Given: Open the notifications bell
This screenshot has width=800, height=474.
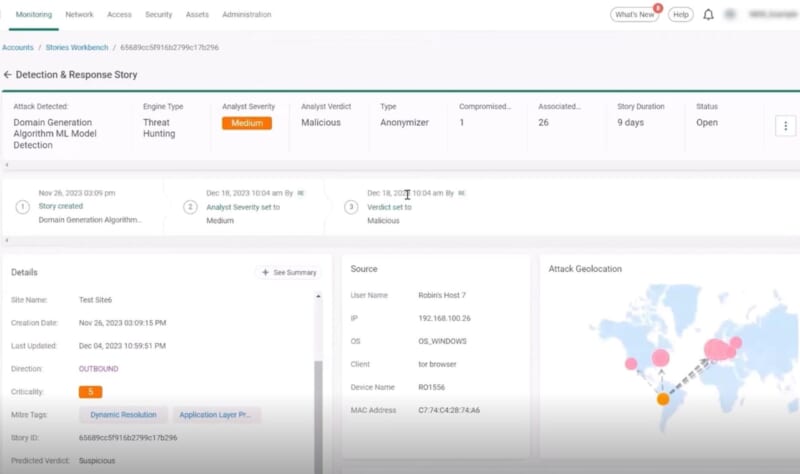Looking at the screenshot, I should click(708, 15).
